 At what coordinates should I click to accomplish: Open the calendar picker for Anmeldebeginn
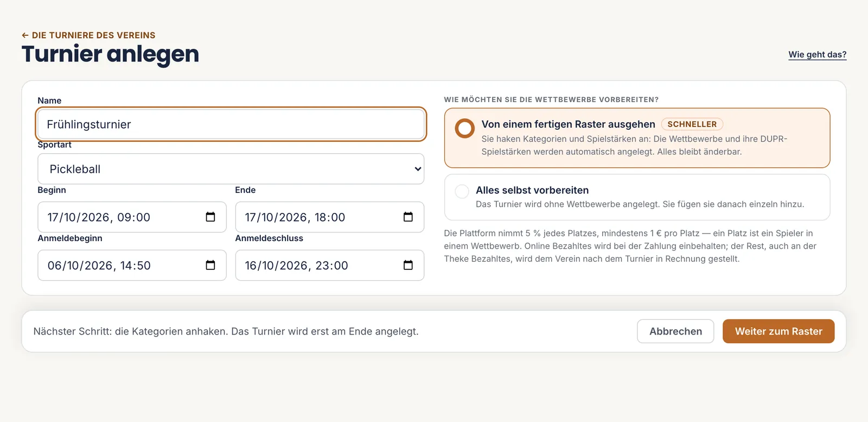210,265
